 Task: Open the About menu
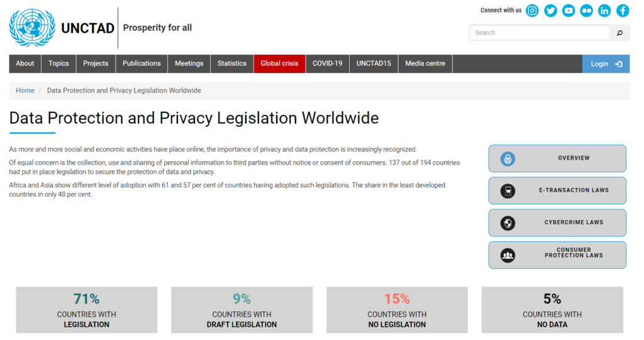25,63
